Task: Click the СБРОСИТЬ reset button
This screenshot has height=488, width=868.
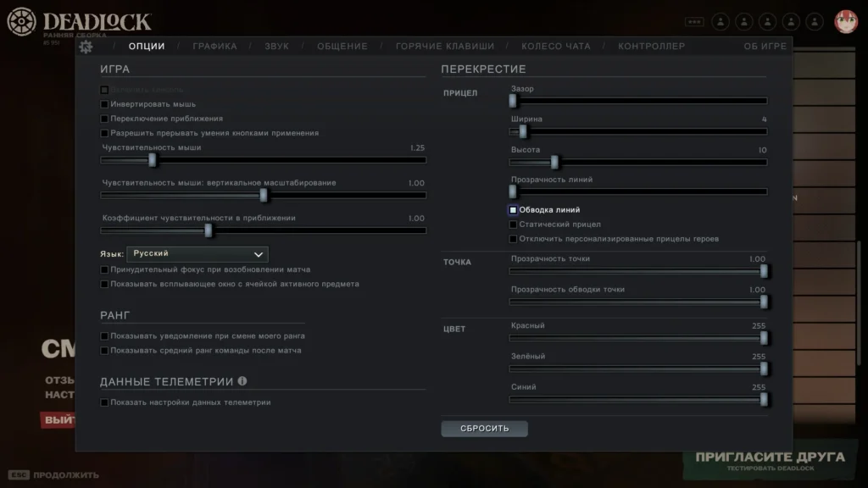Action: [x=484, y=429]
